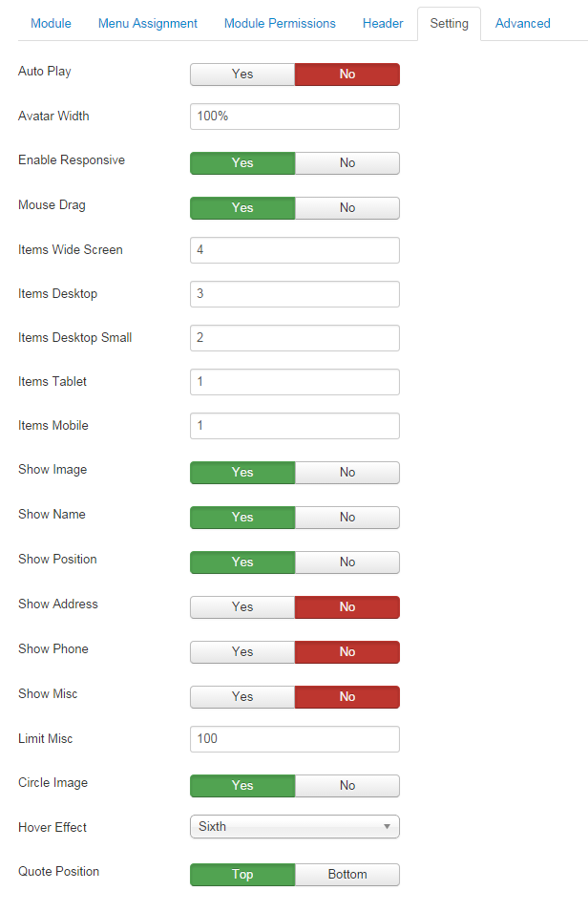Enable Auto Play with Yes
The width and height of the screenshot is (588, 912).
[x=242, y=74]
